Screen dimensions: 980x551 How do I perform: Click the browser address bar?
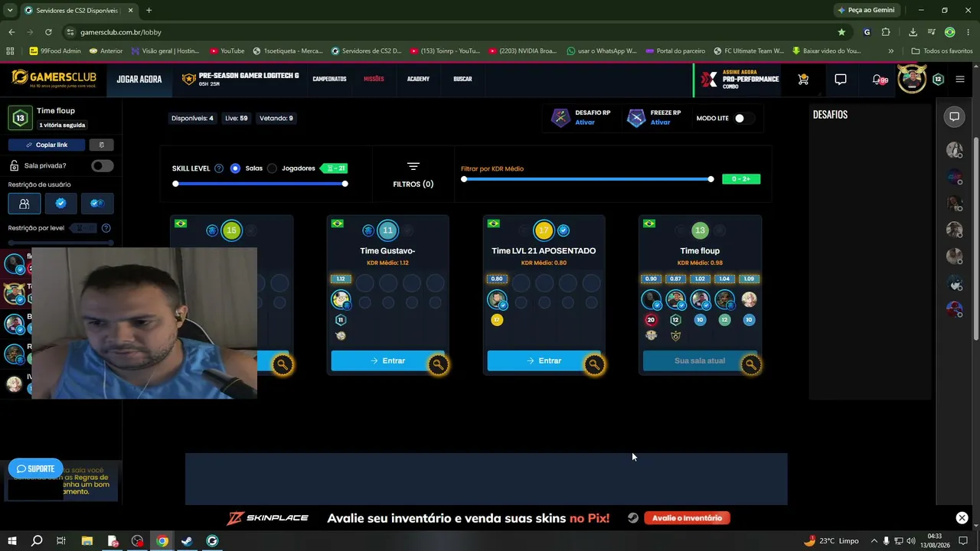click(x=452, y=32)
